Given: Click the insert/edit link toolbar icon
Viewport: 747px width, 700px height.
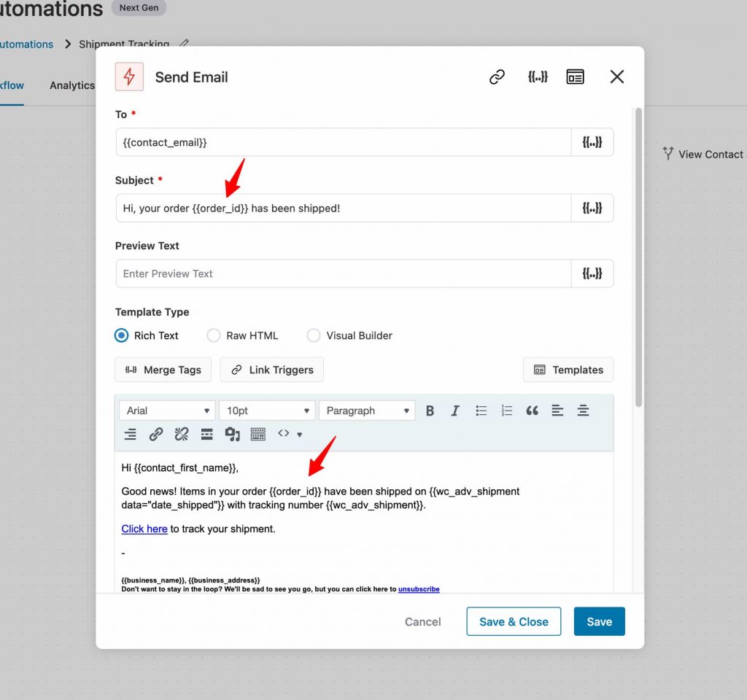Looking at the screenshot, I should click(x=156, y=435).
